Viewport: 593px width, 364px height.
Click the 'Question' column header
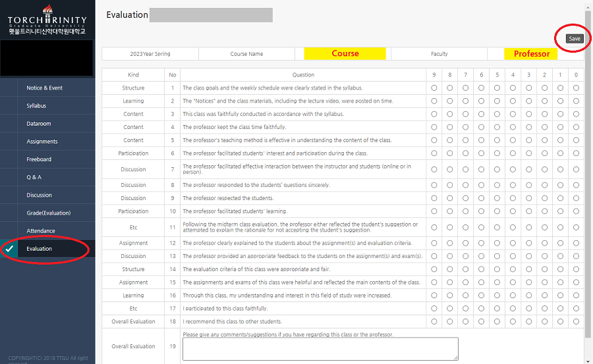pyautogui.click(x=303, y=75)
